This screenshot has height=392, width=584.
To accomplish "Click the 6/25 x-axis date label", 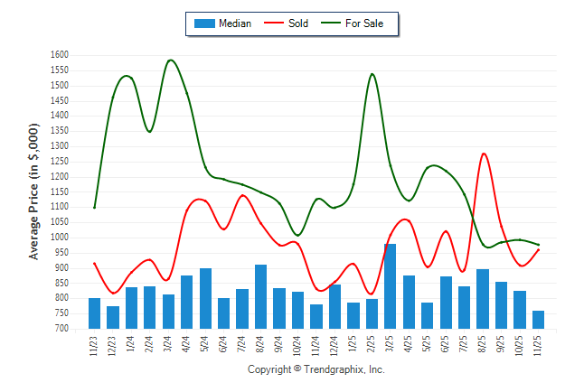I will pos(447,346).
